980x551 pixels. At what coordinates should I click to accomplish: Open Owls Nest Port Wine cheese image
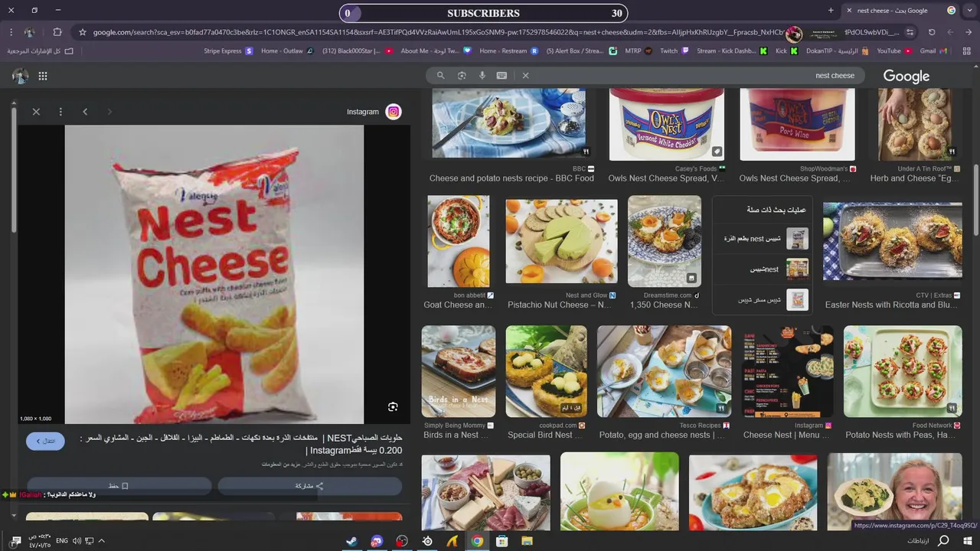(797, 124)
